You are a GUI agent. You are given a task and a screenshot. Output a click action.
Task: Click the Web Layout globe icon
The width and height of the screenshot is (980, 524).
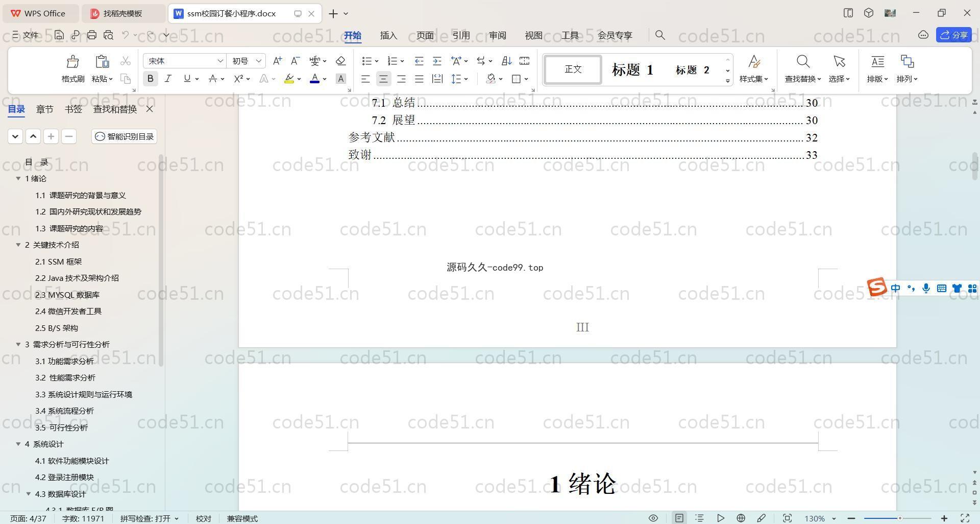pos(741,518)
